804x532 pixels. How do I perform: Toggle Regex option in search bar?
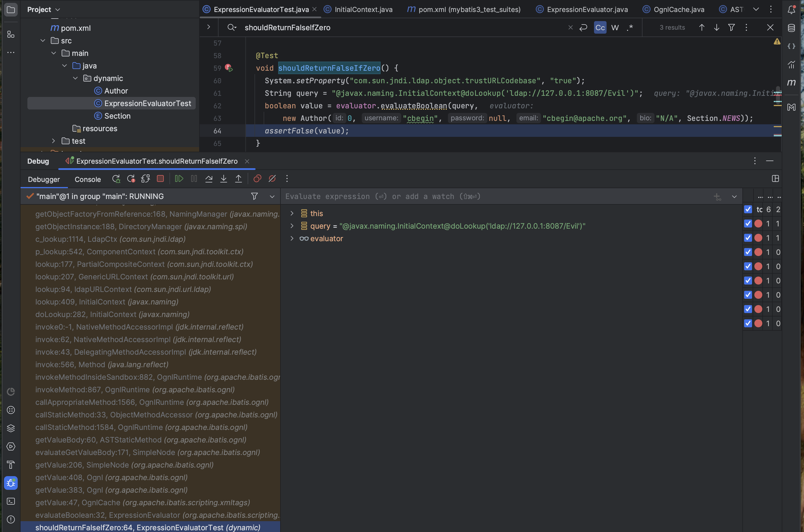pos(630,27)
